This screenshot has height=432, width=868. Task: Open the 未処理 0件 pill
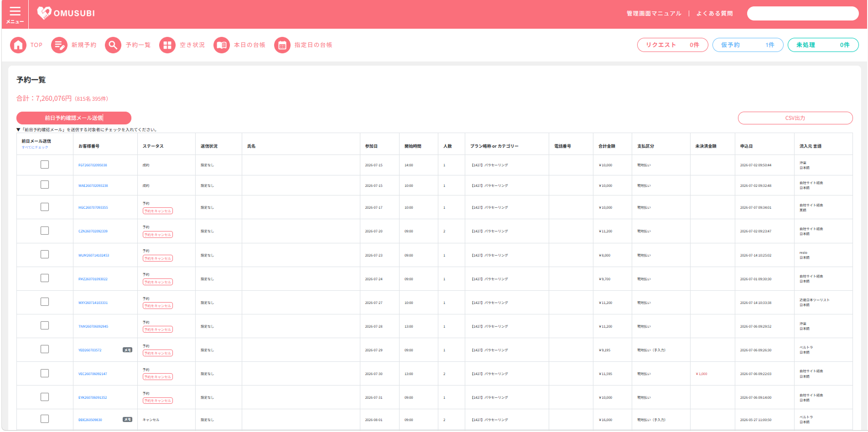tap(823, 45)
